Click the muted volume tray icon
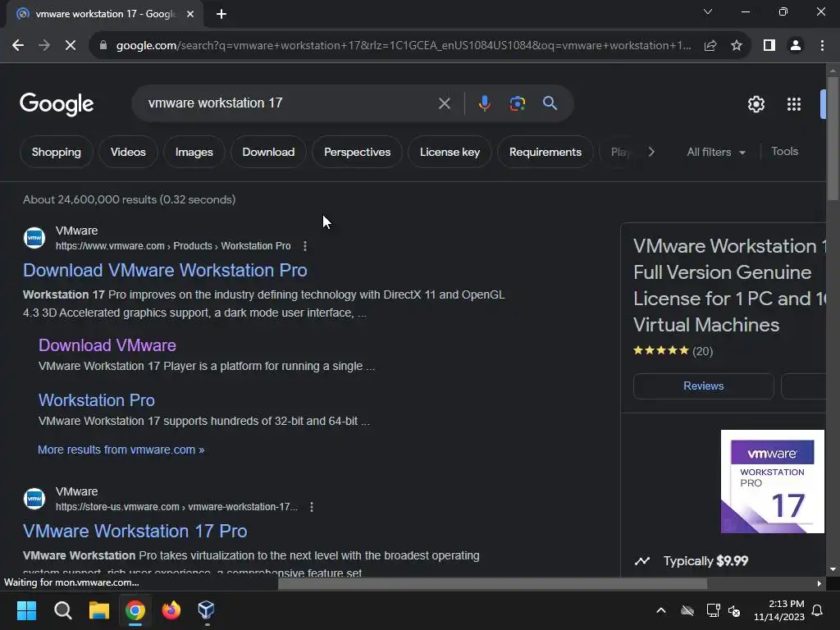This screenshot has width=840, height=630. pyautogui.click(x=734, y=610)
